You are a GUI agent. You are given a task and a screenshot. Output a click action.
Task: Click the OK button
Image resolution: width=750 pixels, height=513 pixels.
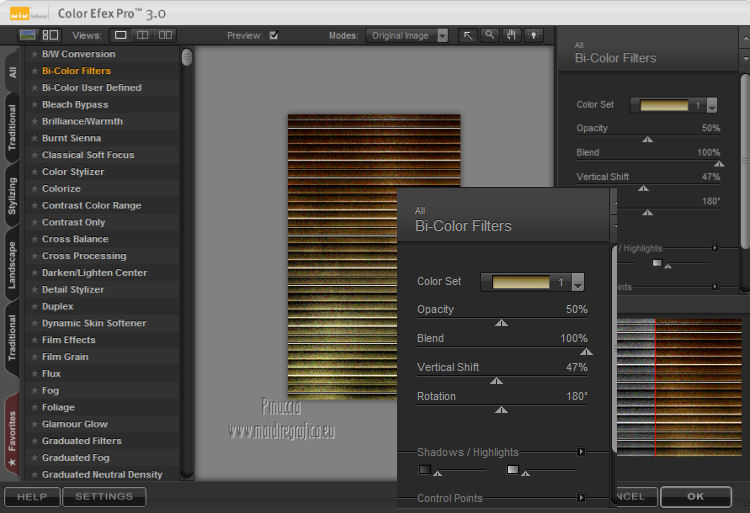click(695, 496)
